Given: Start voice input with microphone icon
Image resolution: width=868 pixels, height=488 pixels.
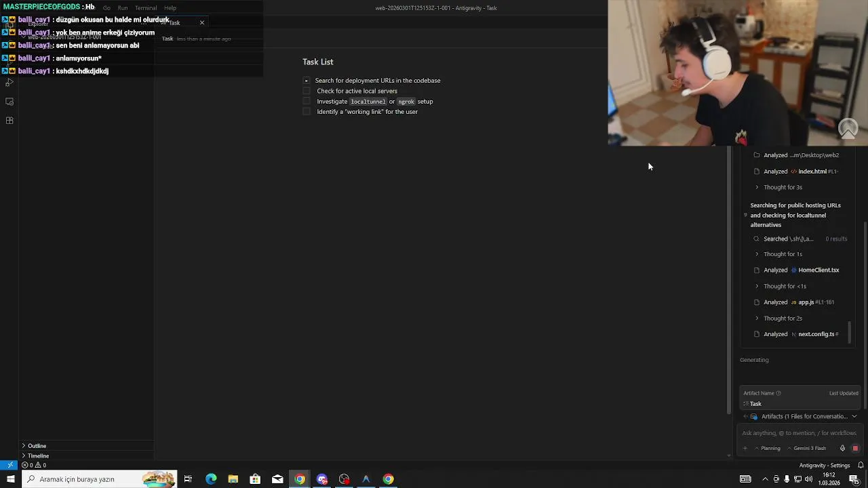Looking at the screenshot, I should [x=842, y=449].
